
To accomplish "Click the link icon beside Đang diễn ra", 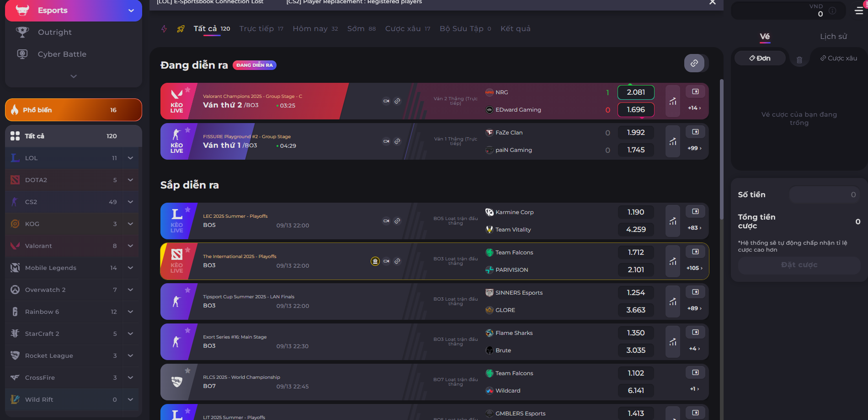I will (694, 63).
